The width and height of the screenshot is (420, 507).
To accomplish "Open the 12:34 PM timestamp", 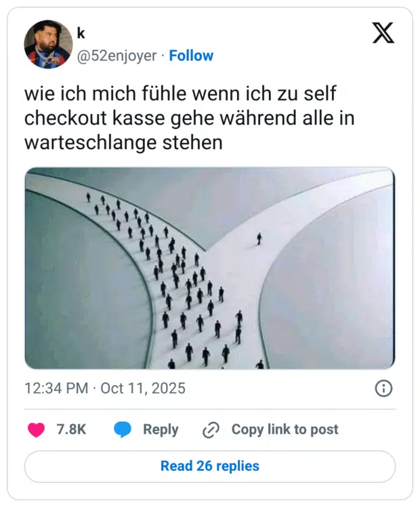I will [x=56, y=388].
